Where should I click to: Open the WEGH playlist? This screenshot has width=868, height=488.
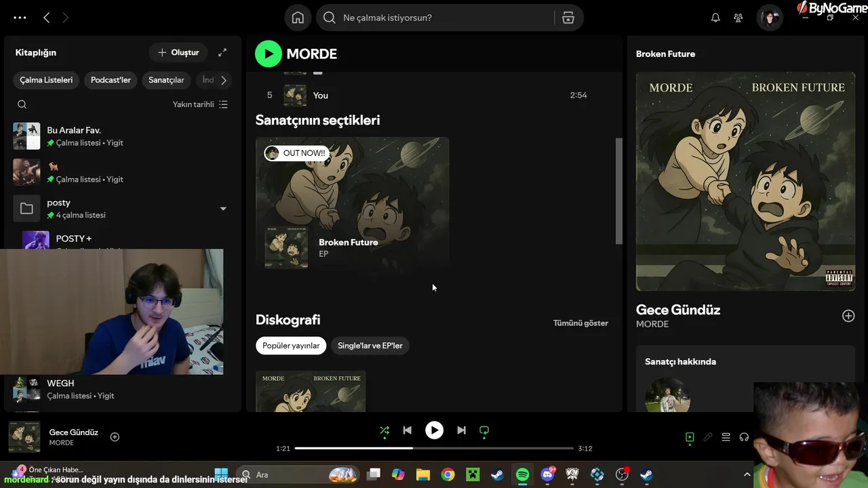point(121,389)
